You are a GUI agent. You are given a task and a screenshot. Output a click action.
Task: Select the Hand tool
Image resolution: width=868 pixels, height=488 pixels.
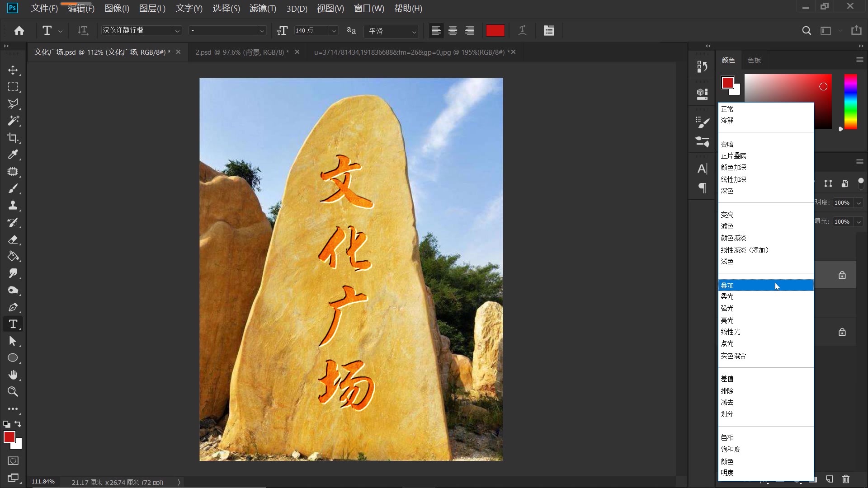coord(13,375)
